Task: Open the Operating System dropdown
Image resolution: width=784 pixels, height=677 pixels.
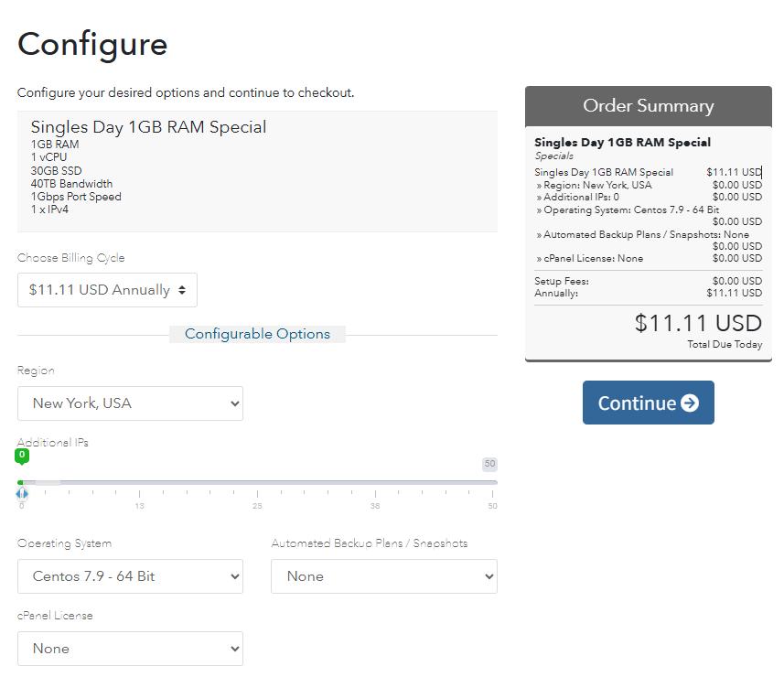Action: [130, 576]
